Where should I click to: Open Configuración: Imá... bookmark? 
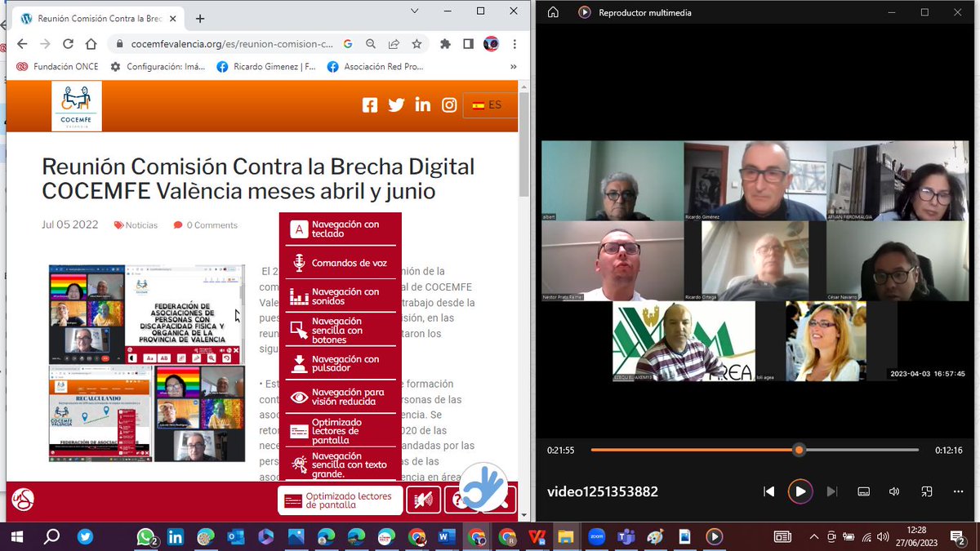click(x=158, y=67)
